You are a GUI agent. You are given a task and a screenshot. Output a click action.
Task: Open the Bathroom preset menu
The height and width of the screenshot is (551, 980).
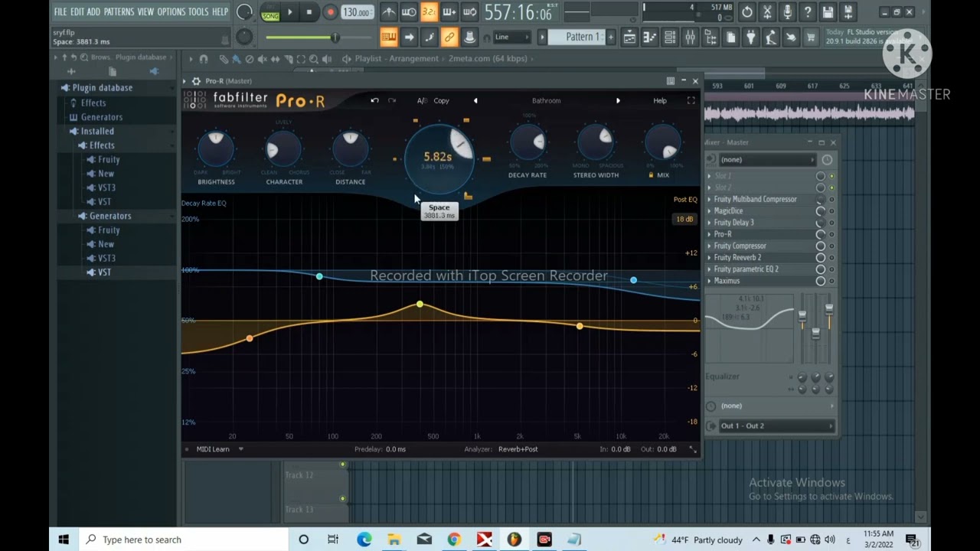click(547, 100)
